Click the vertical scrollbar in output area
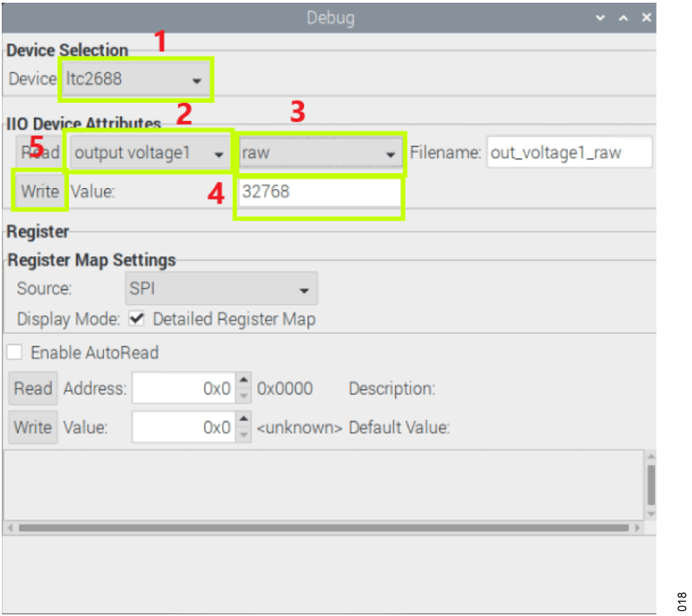This screenshot has width=692, height=616. pyautogui.click(x=650, y=483)
